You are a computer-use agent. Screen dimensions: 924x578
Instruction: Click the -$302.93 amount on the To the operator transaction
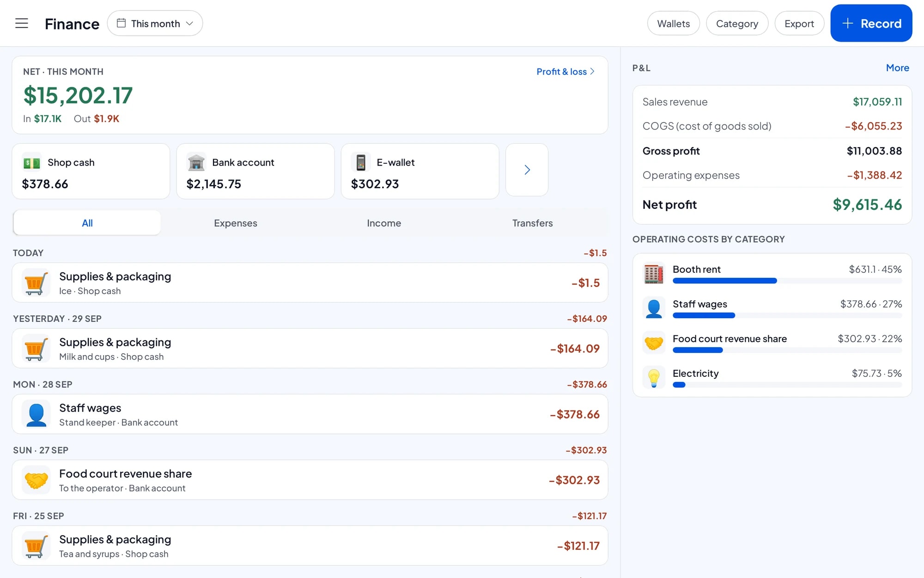tap(574, 480)
